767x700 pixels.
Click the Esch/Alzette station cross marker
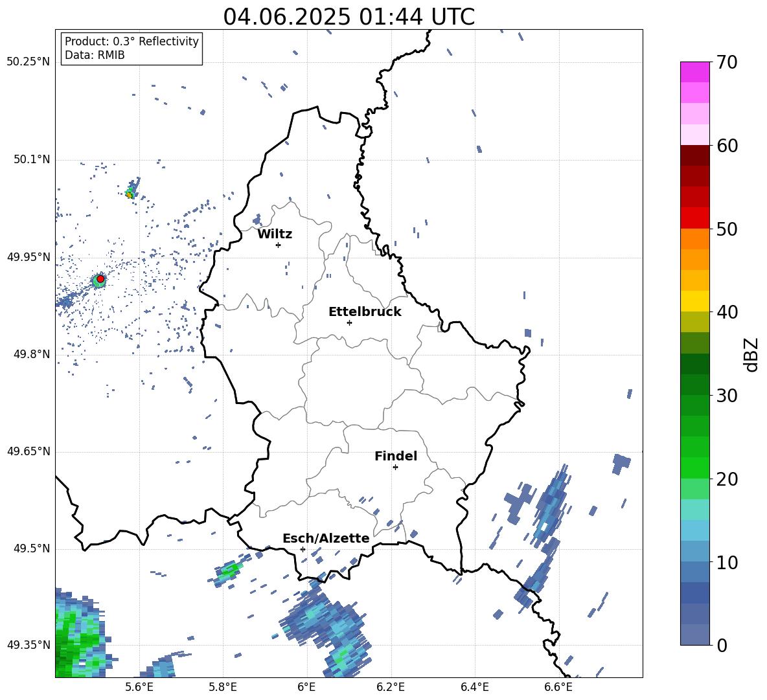click(x=303, y=549)
